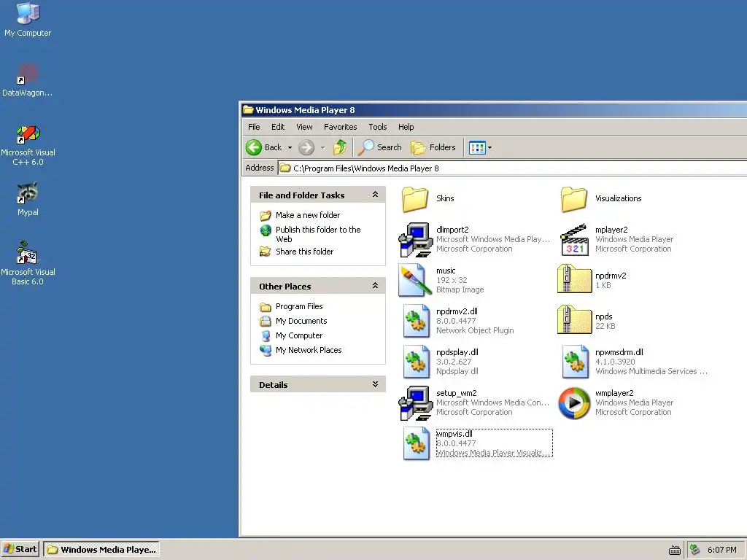This screenshot has width=747, height=560.
Task: Click the Address bar path field
Action: click(x=512, y=168)
